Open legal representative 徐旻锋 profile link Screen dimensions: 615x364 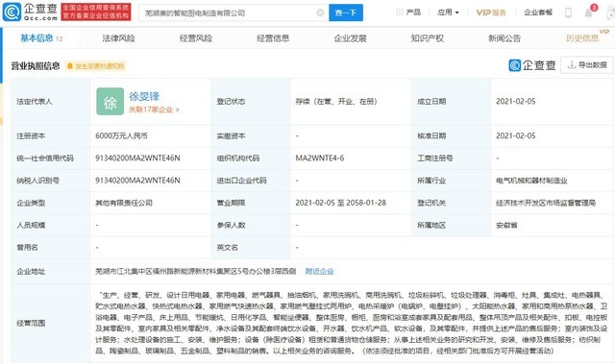[x=144, y=96]
